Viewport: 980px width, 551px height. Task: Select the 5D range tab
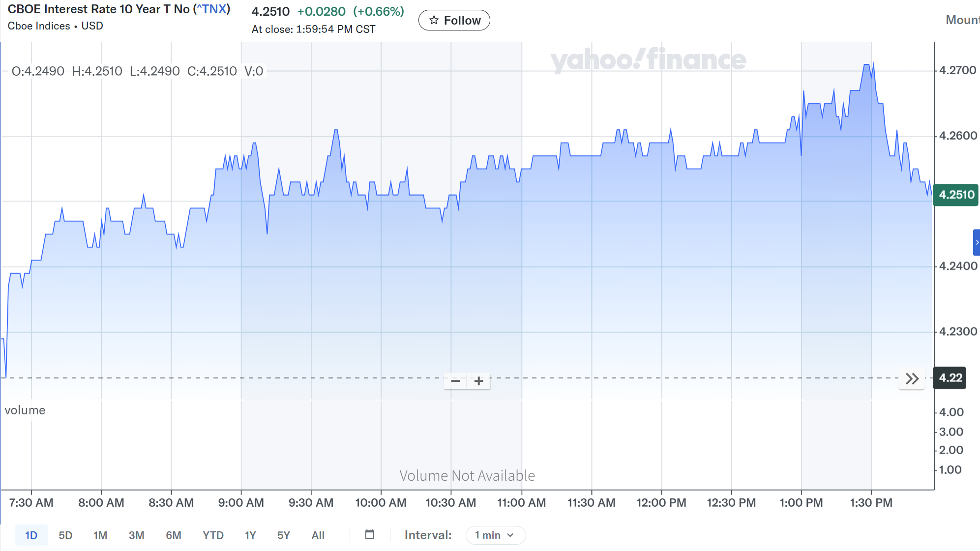tap(65, 535)
